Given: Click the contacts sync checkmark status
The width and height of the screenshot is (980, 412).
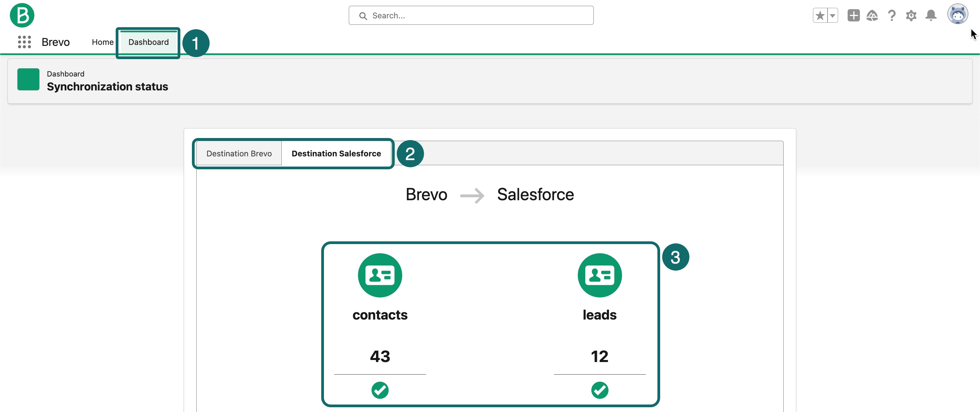Looking at the screenshot, I should pos(380,390).
